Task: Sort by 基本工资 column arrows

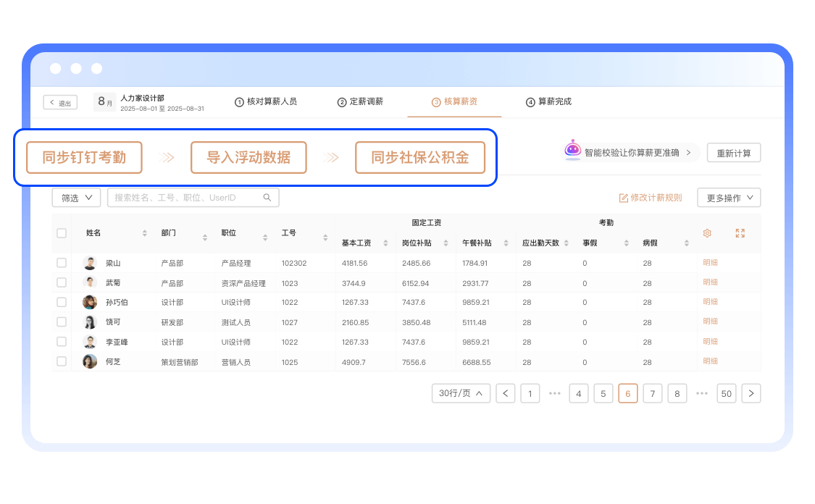Action: pos(385,243)
